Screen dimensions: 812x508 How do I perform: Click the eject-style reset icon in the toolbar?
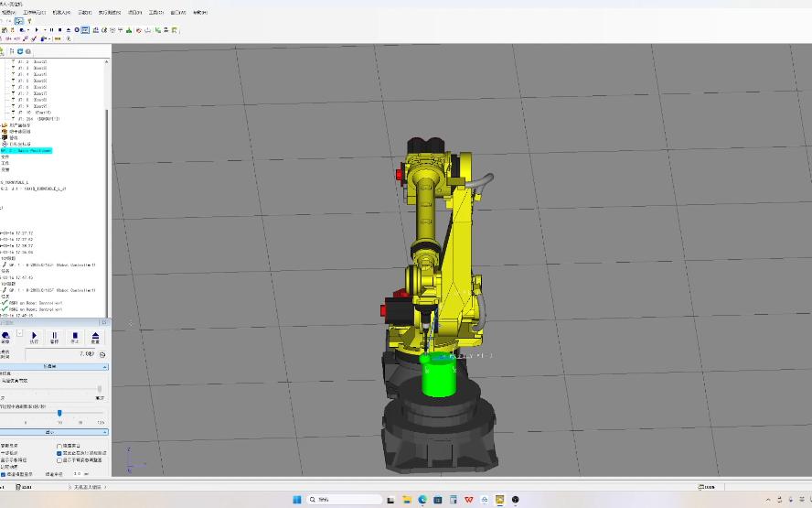click(69, 30)
